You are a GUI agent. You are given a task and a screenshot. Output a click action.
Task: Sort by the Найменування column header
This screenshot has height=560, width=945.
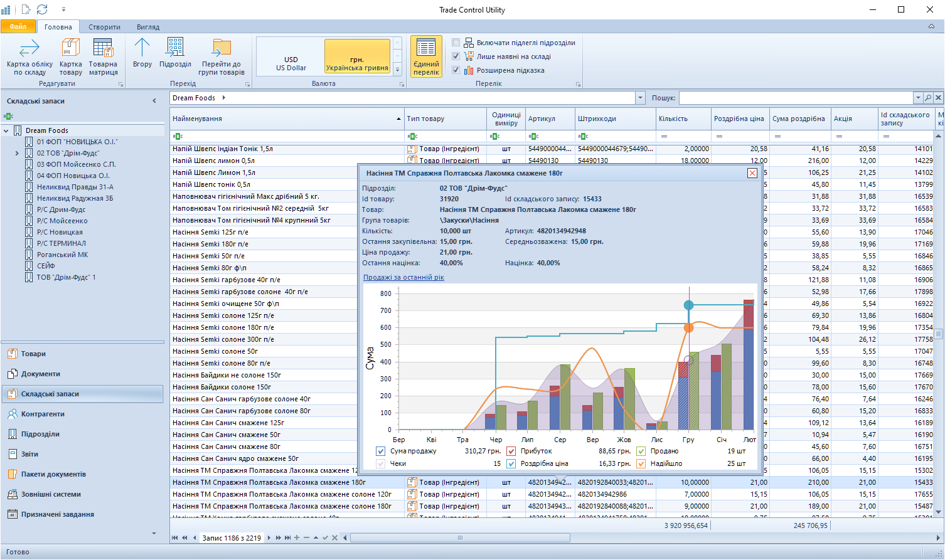[x=287, y=119]
